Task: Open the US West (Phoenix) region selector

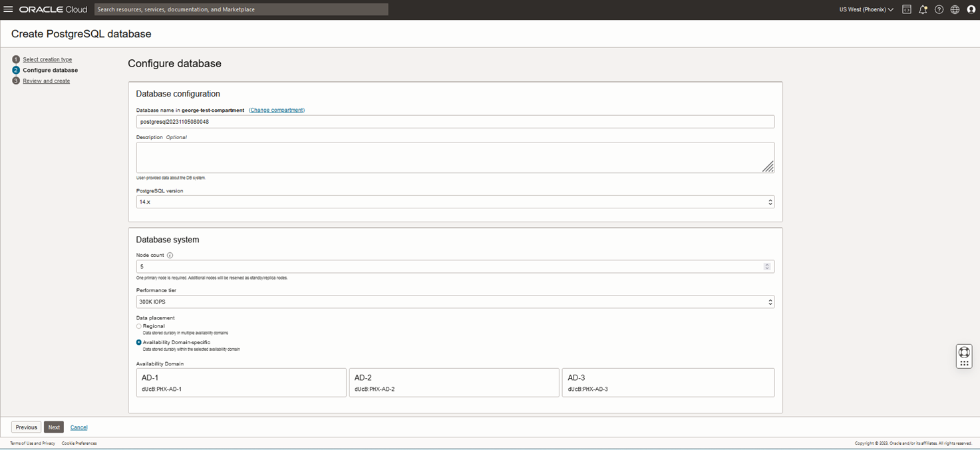Action: pyautogui.click(x=866, y=9)
